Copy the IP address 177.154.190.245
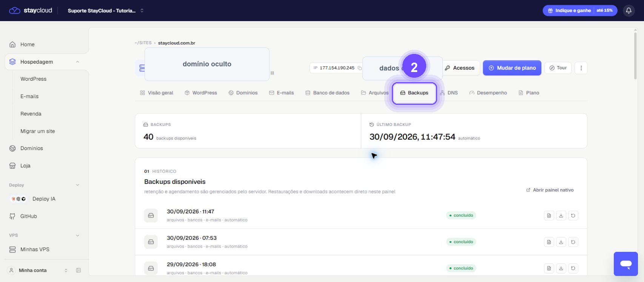Image resolution: width=644 pixels, height=282 pixels. tap(359, 68)
